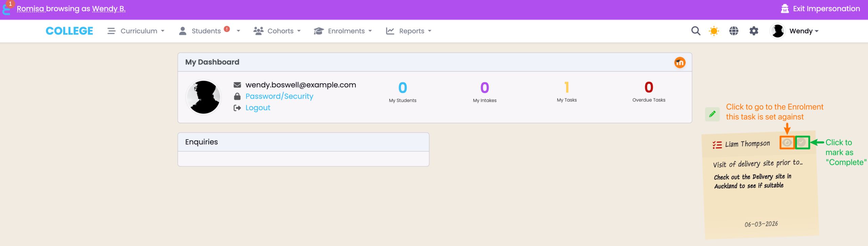Click the red task list icon on sticky note

click(717, 145)
